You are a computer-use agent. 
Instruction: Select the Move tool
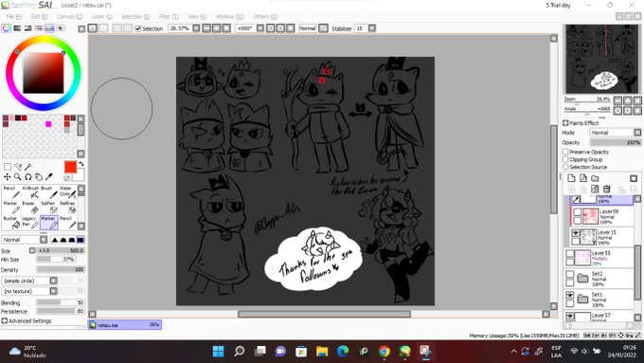pos(7,177)
